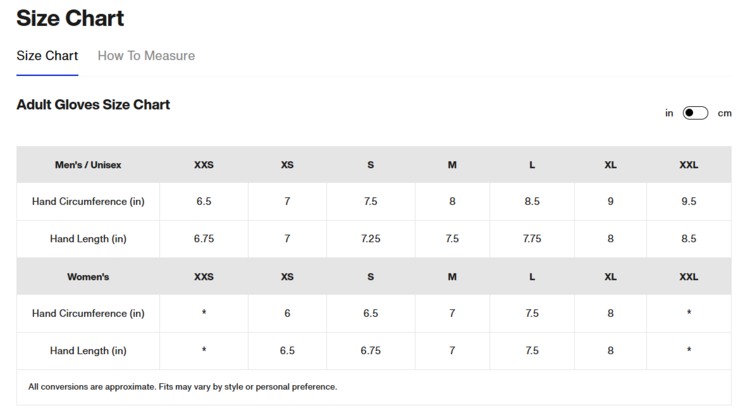Toggle units from inches to centimeters
The height and width of the screenshot is (413, 750).
[695, 113]
